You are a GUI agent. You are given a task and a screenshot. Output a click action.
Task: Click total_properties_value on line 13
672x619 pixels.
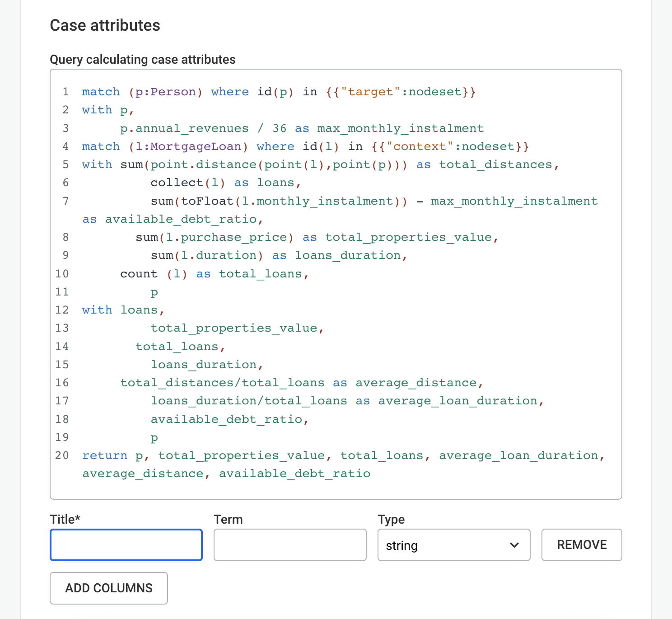tap(234, 328)
